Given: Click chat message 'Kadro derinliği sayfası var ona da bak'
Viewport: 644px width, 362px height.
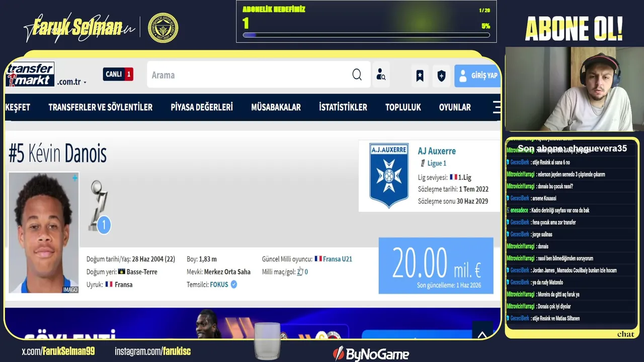Looking at the screenshot, I should point(560,210).
